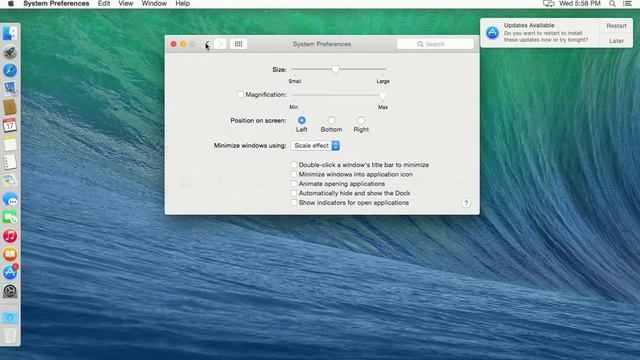The height and width of the screenshot is (360, 640).
Task: Click the "Large" size label
Action: 383,81
